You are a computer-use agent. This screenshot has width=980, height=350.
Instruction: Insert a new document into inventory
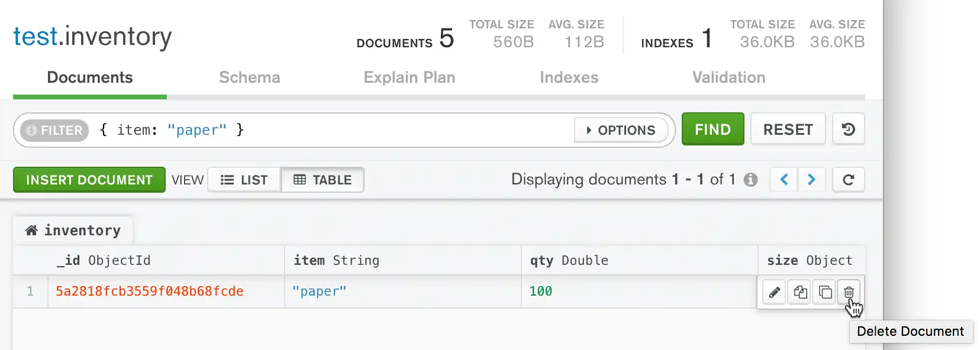89,180
